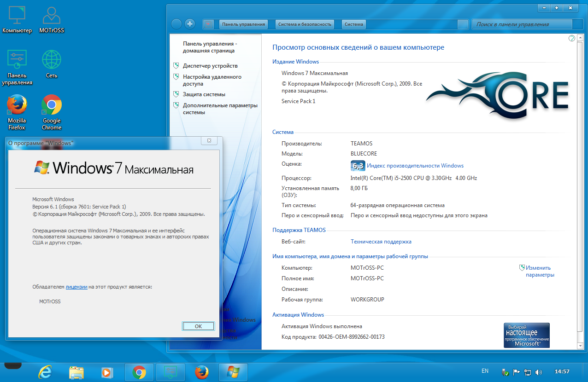Go to Система и безопасность breadcrumb

click(305, 24)
